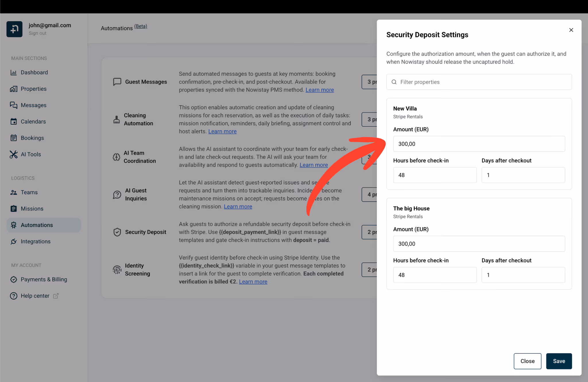This screenshot has width=588, height=382.
Task: Open Learn more link for Cleaning Automation
Action: pos(222,131)
